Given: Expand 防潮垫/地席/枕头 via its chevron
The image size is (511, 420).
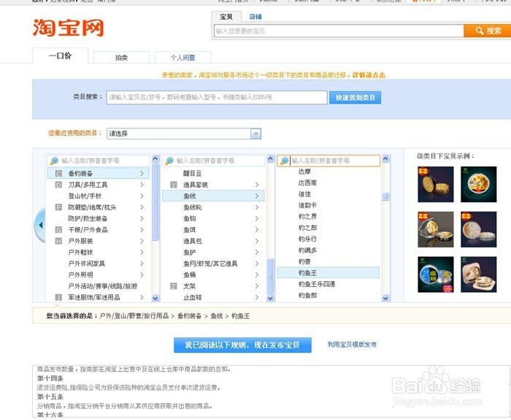Looking at the screenshot, I should tap(142, 207).
